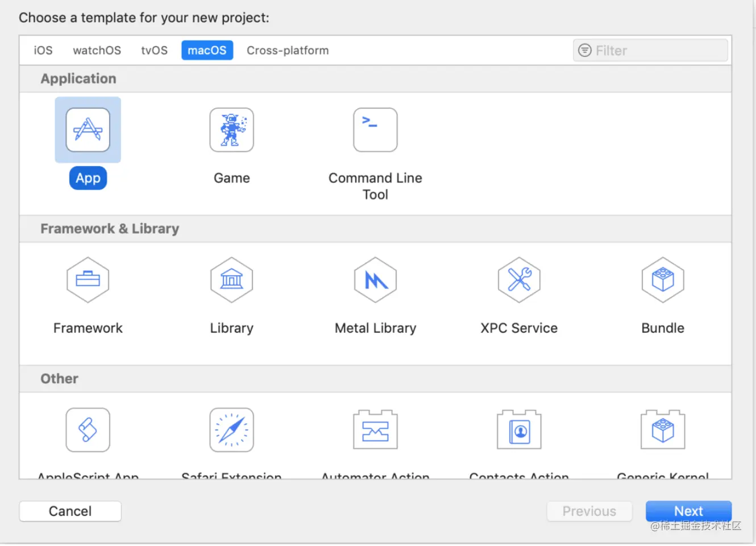Click the App label under template
The image size is (756, 546).
[88, 178]
